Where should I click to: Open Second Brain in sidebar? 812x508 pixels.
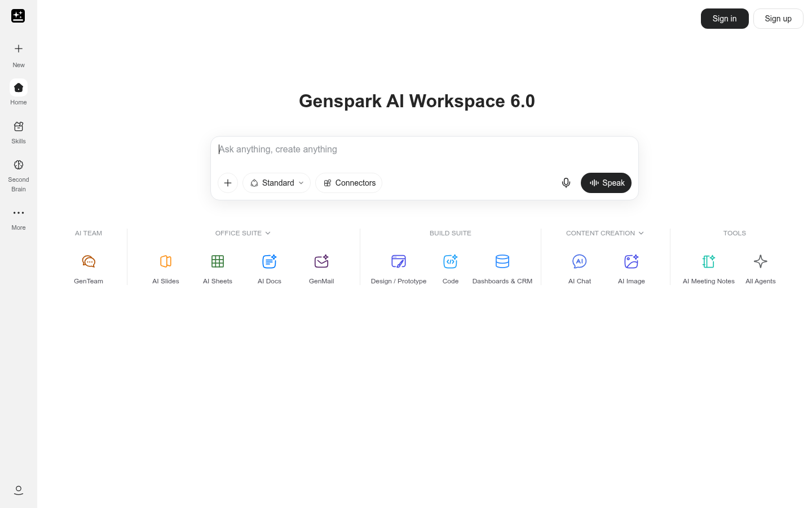pos(19,175)
